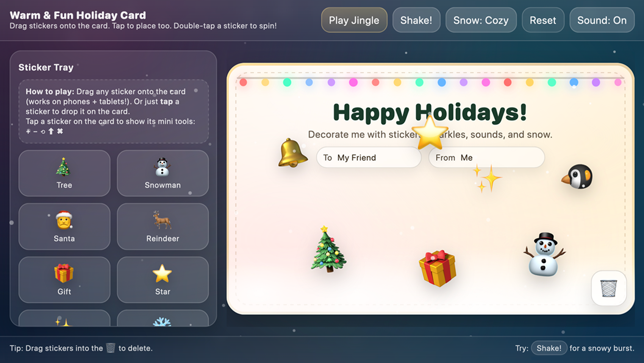Tap the gift box sticker on the card
Screen dimensions: 644x363
click(x=438, y=268)
